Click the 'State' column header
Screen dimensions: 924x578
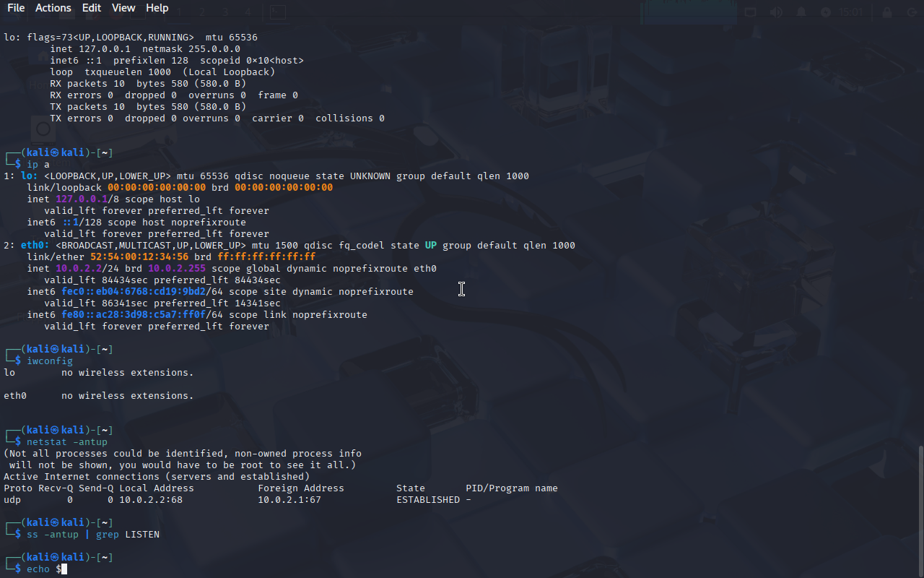click(411, 488)
